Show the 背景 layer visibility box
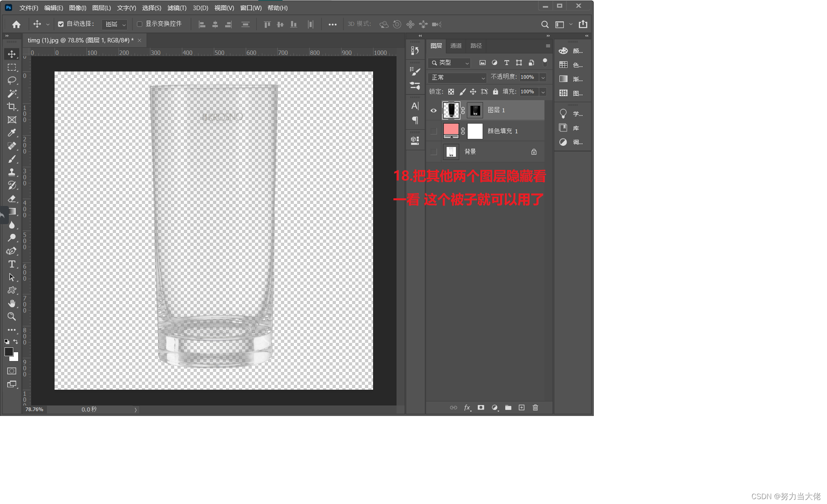 click(434, 152)
